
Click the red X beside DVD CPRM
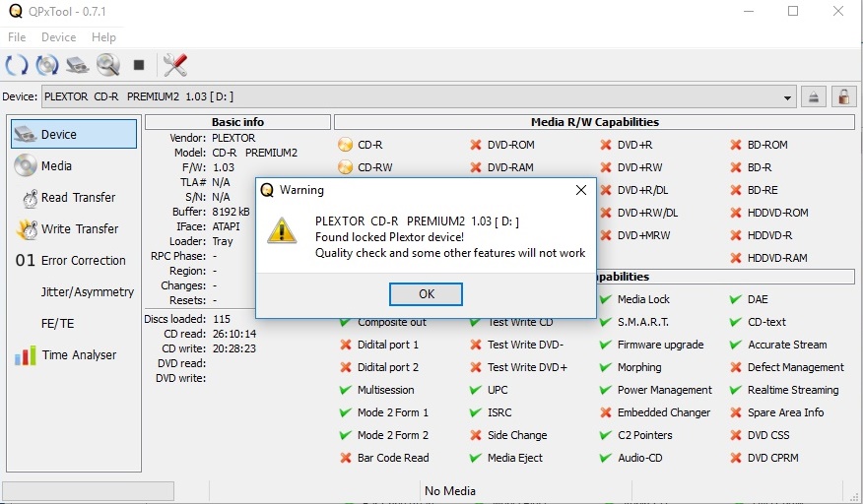pos(735,457)
